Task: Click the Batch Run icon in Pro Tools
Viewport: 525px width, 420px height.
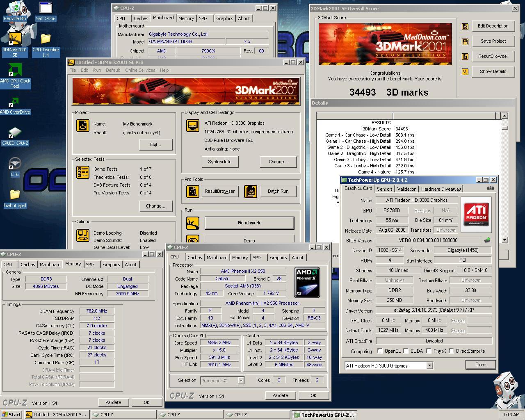Action: point(251,191)
